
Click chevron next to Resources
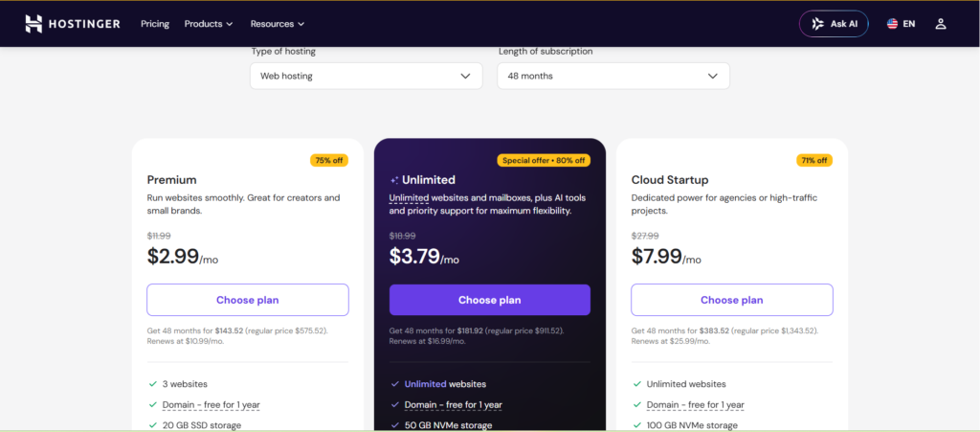pyautogui.click(x=301, y=24)
